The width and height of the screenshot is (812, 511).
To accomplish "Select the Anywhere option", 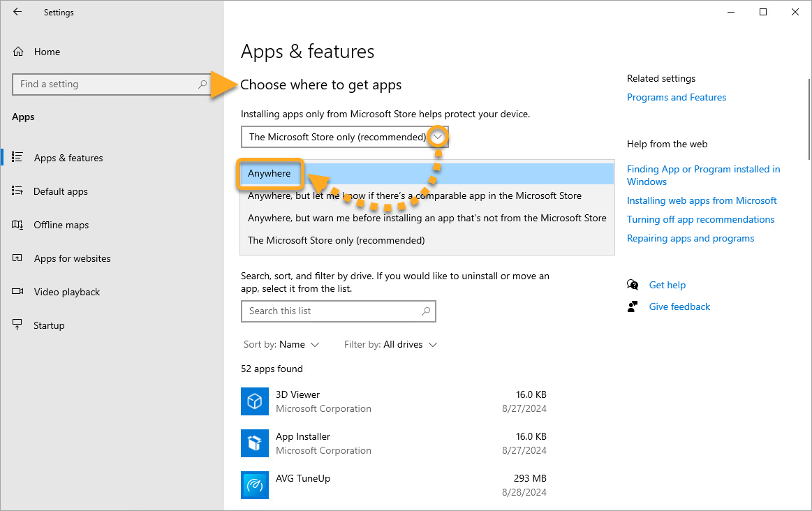I will pos(270,173).
